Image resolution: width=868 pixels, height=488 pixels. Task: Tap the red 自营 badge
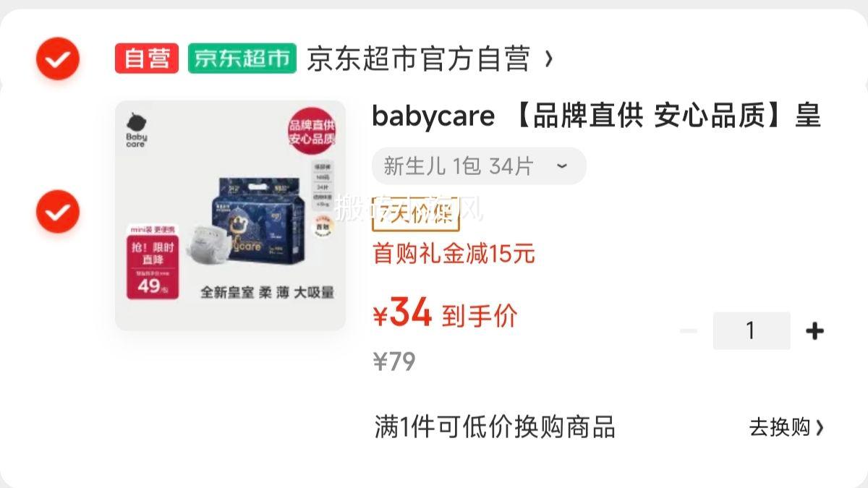[147, 59]
